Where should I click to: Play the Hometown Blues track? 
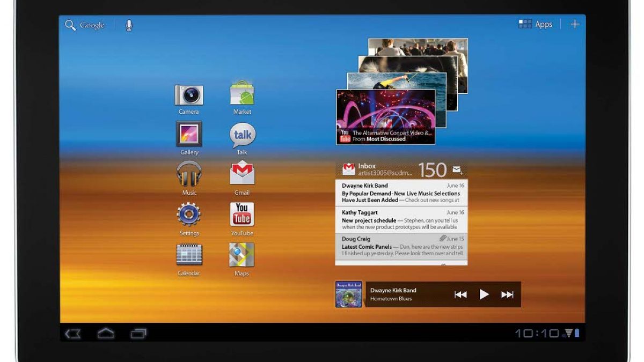click(484, 294)
